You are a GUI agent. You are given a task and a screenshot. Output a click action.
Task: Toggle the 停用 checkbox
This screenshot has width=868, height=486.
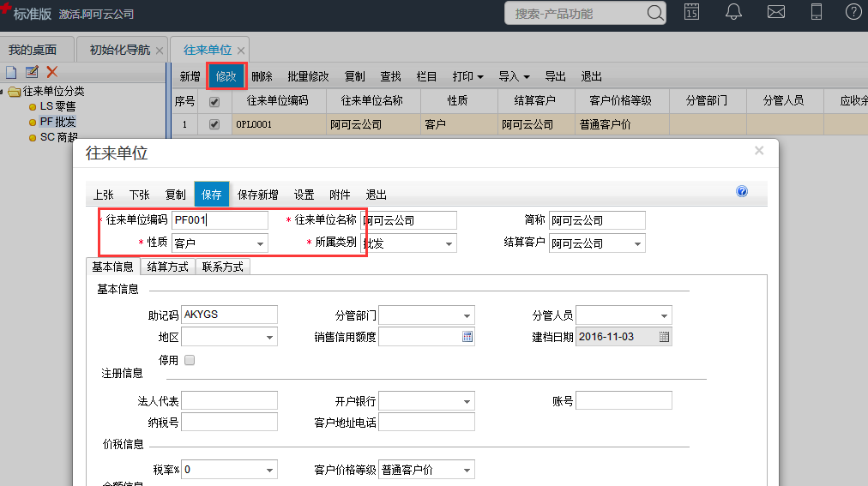190,360
